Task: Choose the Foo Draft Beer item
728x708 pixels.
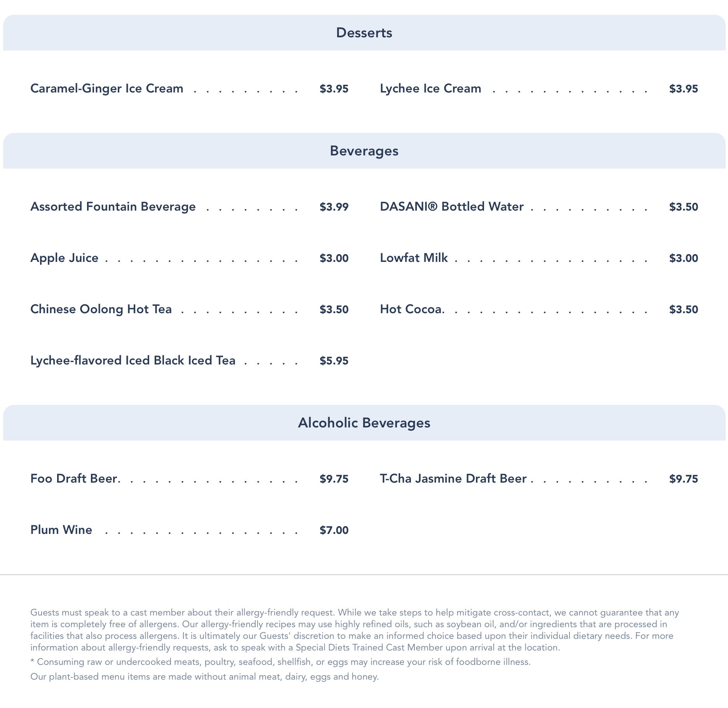Action: pos(74,479)
